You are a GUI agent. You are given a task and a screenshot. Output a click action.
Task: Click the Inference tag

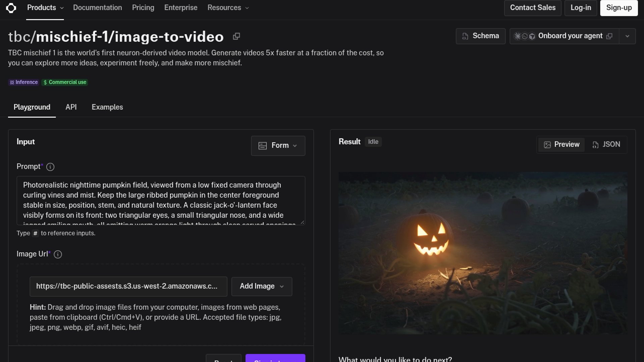coord(24,82)
